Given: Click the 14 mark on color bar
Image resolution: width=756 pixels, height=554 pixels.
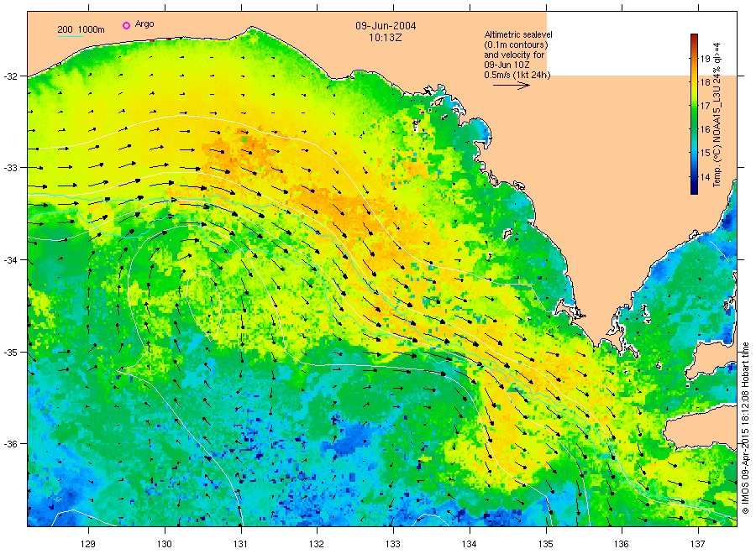Looking at the screenshot, I should point(705,177).
